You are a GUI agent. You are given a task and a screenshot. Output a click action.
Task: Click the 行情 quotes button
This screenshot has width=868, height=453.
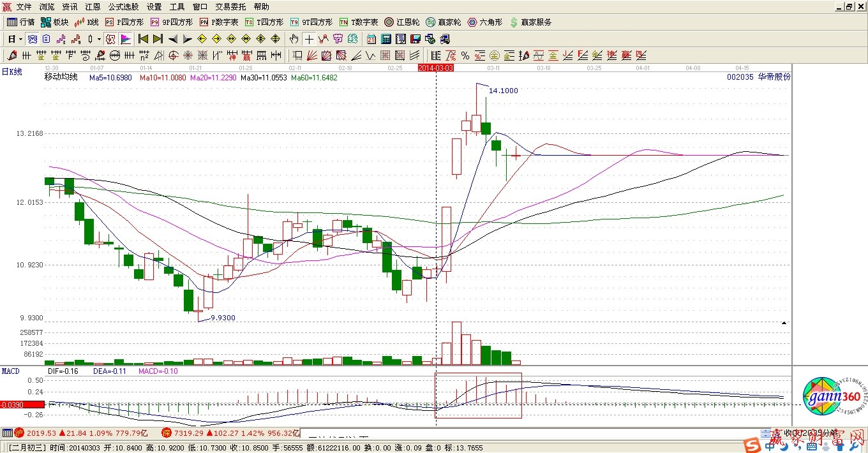(21, 22)
